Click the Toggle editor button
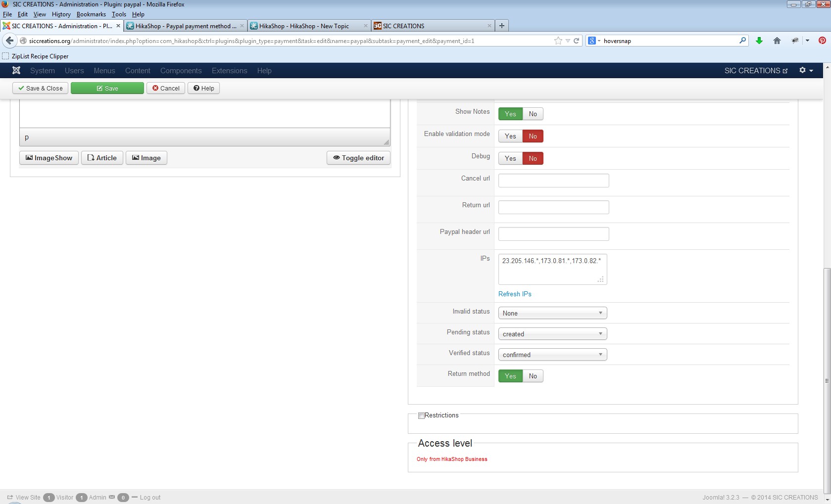Image resolution: width=831 pixels, height=504 pixels. pos(359,158)
